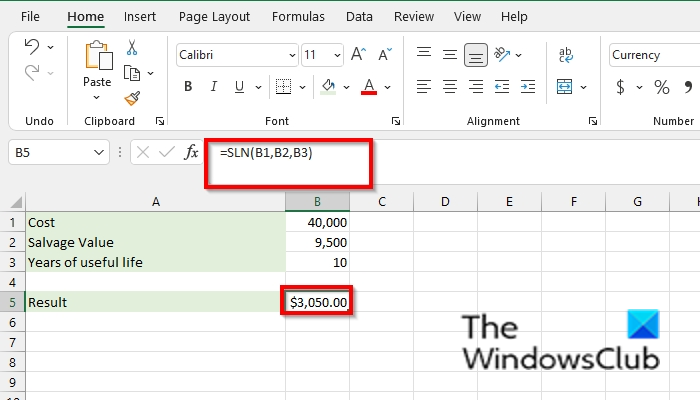Expand the Paste options arrow
Image resolution: width=700 pixels, height=400 pixels.
tap(96, 98)
